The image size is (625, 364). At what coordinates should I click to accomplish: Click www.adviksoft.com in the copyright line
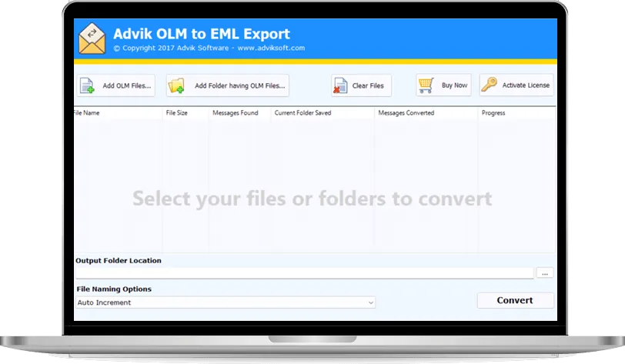[271, 48]
